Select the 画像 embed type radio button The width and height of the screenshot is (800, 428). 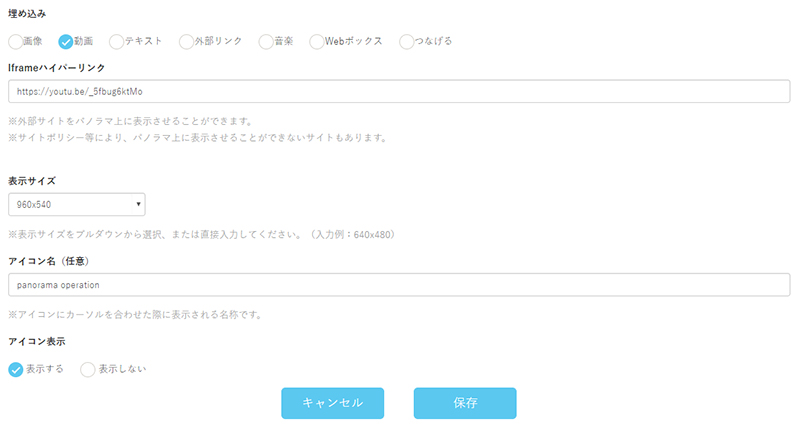click(15, 42)
